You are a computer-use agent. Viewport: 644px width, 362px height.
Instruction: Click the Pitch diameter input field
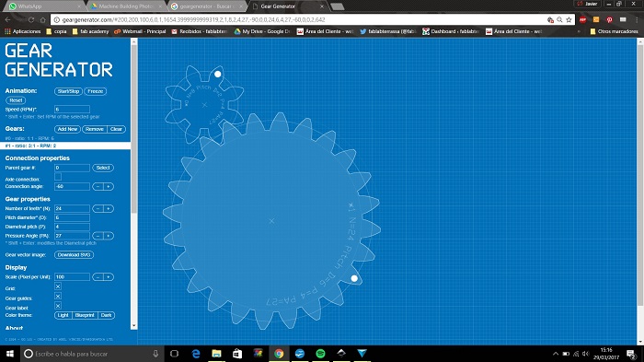72,217
